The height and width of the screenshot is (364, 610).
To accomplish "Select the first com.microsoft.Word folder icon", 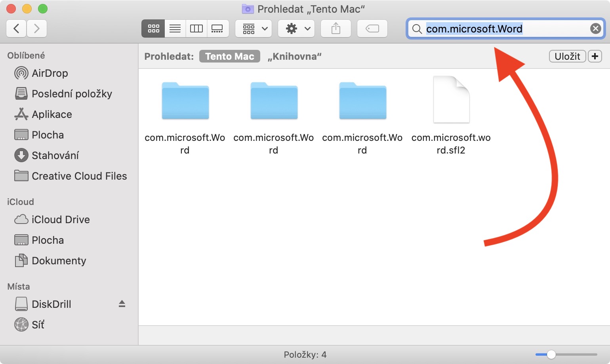I will (185, 100).
